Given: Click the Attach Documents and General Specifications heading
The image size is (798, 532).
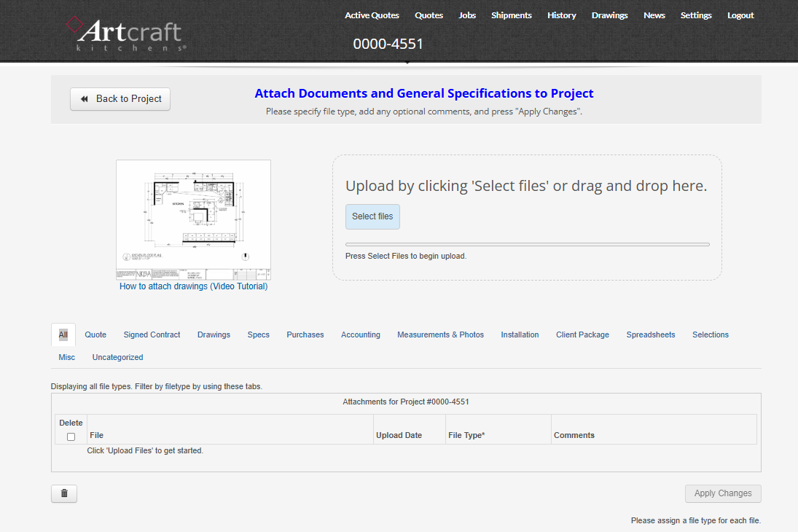Looking at the screenshot, I should (x=424, y=93).
